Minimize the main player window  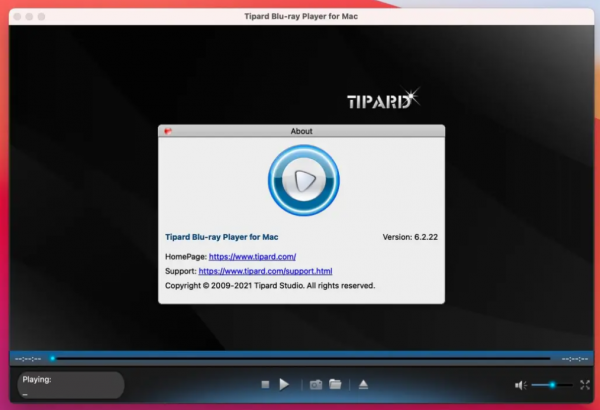coord(29,16)
